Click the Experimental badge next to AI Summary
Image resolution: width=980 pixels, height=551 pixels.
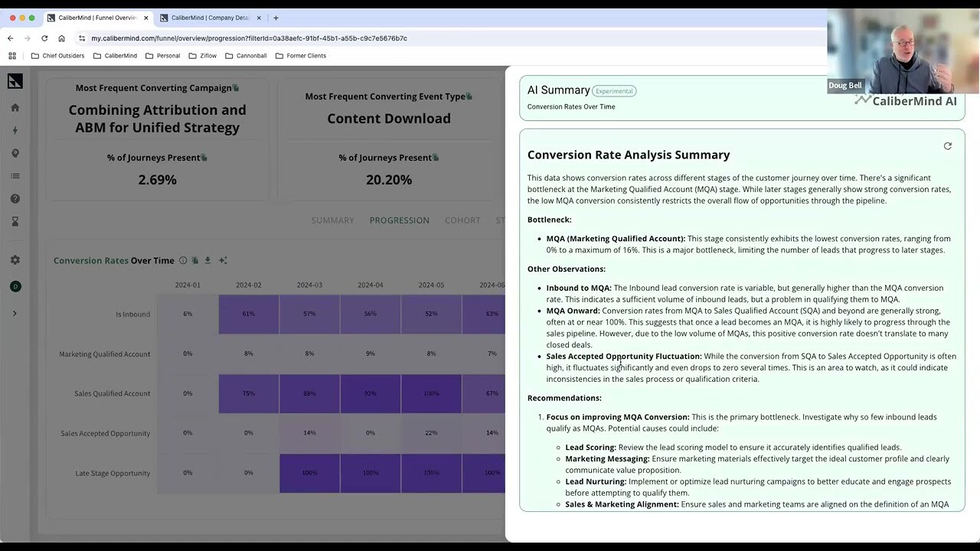click(613, 90)
